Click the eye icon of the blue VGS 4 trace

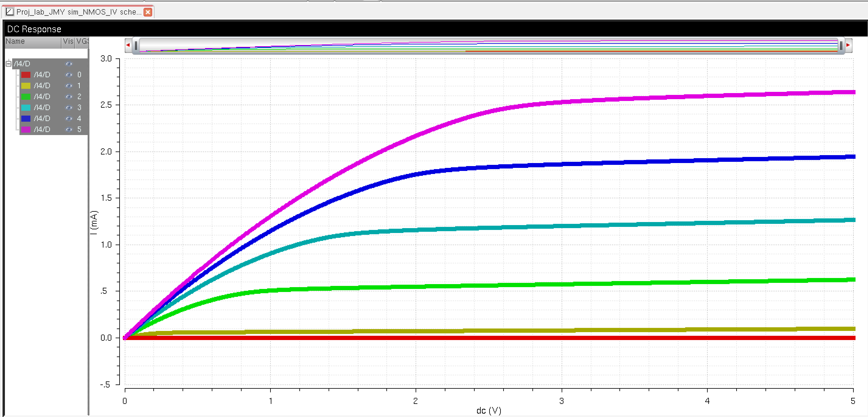click(69, 119)
